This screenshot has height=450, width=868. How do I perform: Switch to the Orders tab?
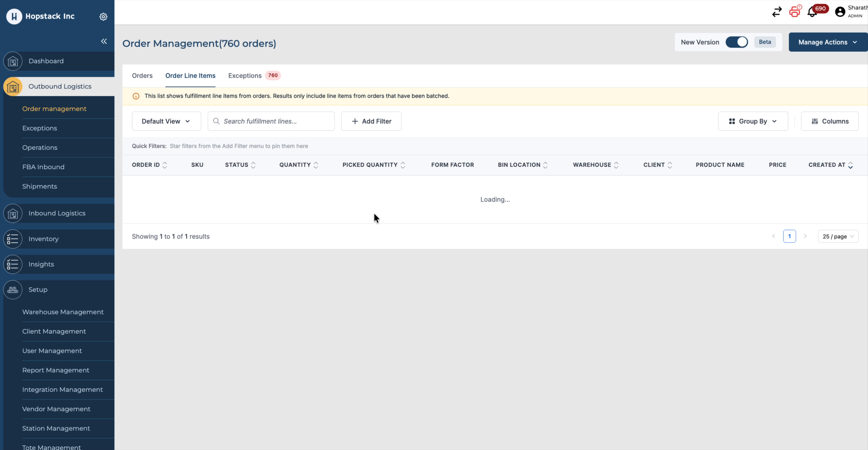142,75
